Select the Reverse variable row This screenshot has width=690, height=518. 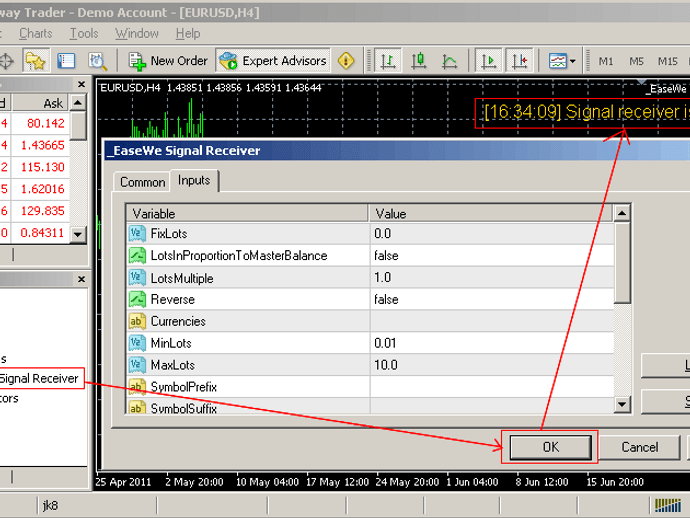click(x=248, y=299)
